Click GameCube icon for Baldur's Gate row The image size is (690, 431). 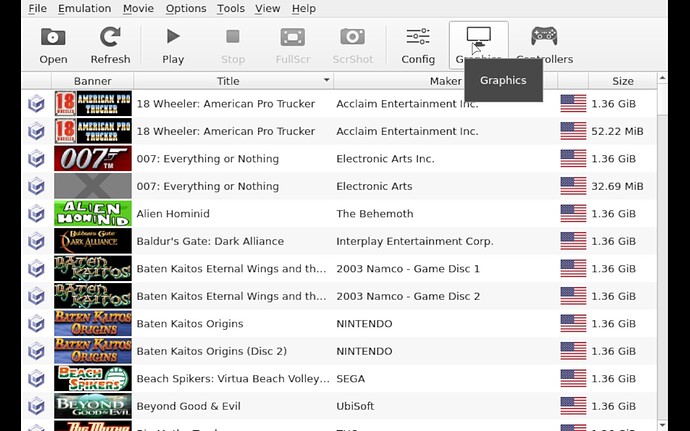37,241
